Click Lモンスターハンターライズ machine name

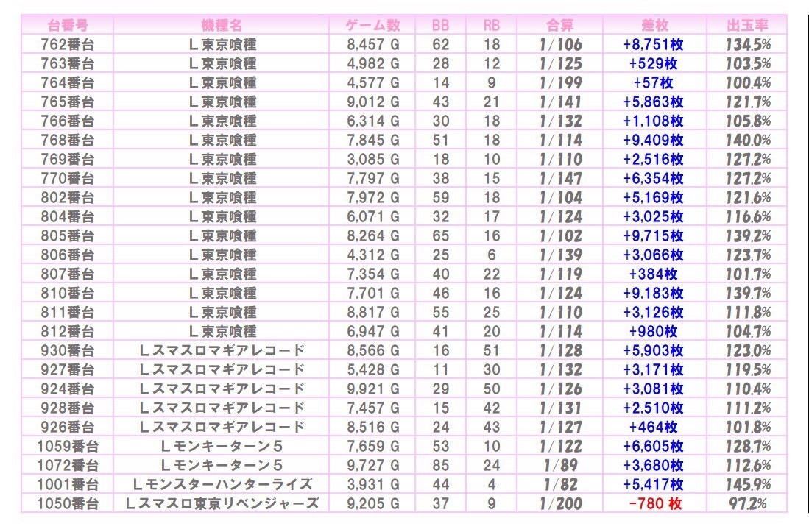[222, 485]
